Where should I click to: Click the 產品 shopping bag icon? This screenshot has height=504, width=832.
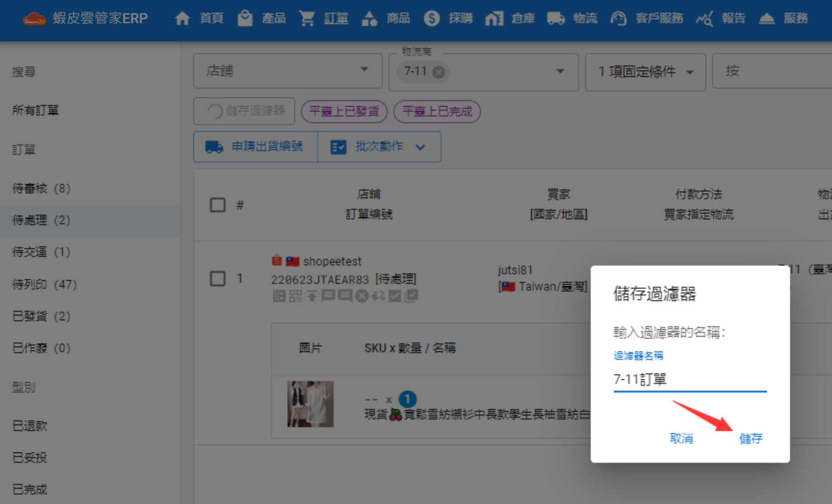[x=245, y=19]
